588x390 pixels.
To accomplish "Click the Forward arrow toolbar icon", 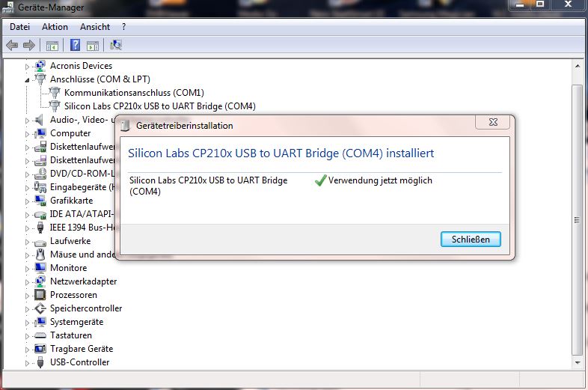I will [29, 46].
